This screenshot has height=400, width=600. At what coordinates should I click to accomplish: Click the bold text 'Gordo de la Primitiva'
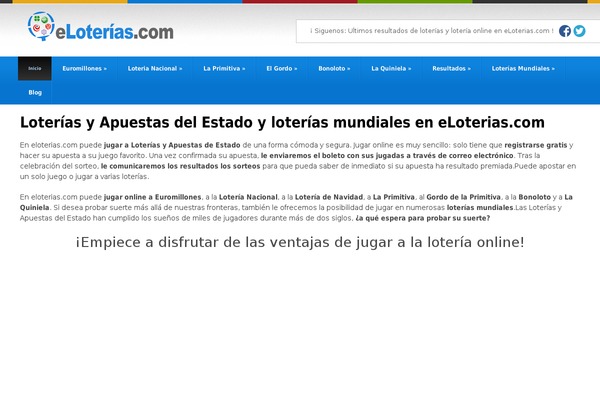(x=463, y=197)
